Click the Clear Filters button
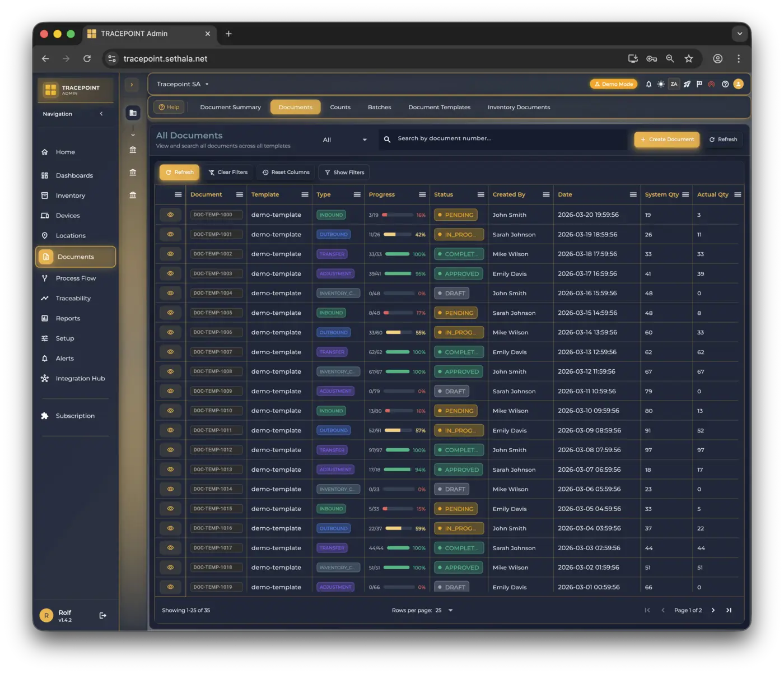The height and width of the screenshot is (674, 784). [x=228, y=173]
